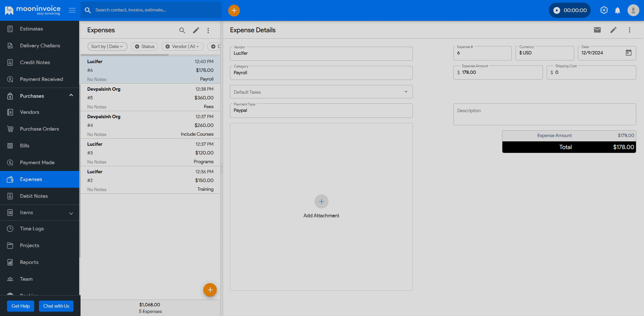Click the Payment Type field showing Paypal
The image size is (644, 316).
(321, 110)
